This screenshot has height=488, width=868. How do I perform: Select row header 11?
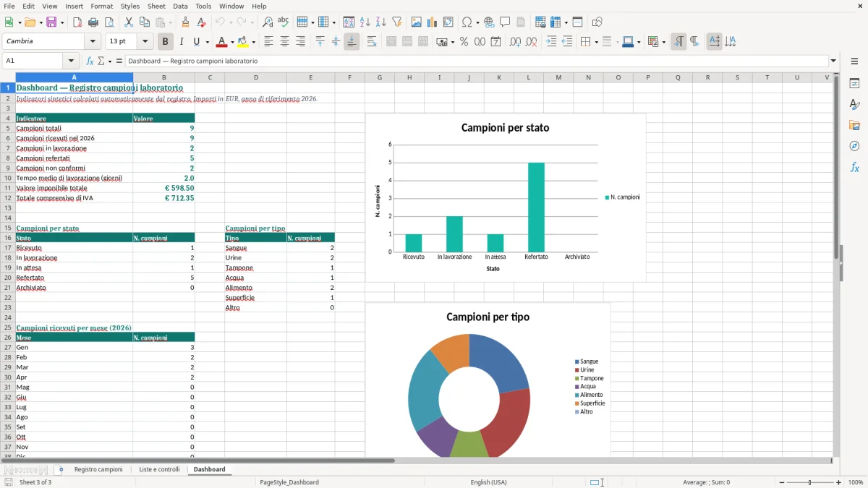click(x=8, y=188)
